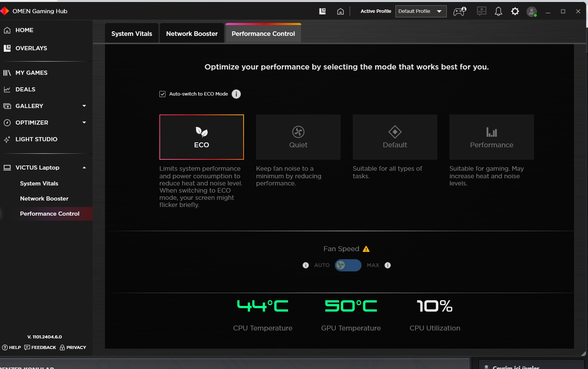Switch to the System Vitals tab
Image resolution: width=588 pixels, height=369 pixels.
pos(132,34)
